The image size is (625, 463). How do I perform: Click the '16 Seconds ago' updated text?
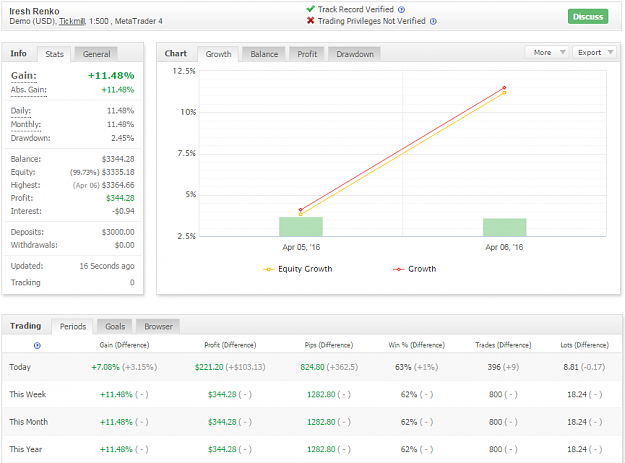pos(107,266)
